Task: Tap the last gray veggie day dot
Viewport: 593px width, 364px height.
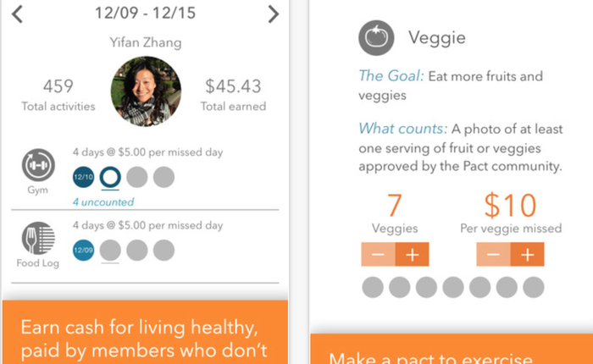Action: coord(534,287)
